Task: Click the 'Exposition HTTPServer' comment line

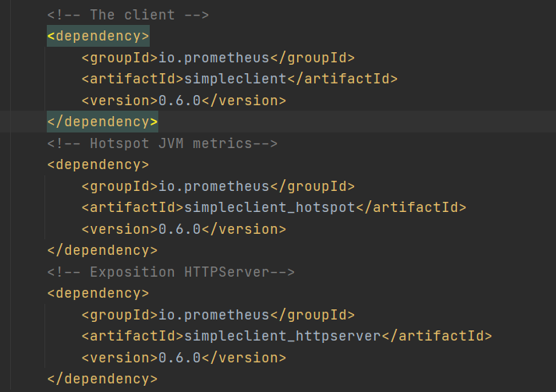Action: point(171,272)
